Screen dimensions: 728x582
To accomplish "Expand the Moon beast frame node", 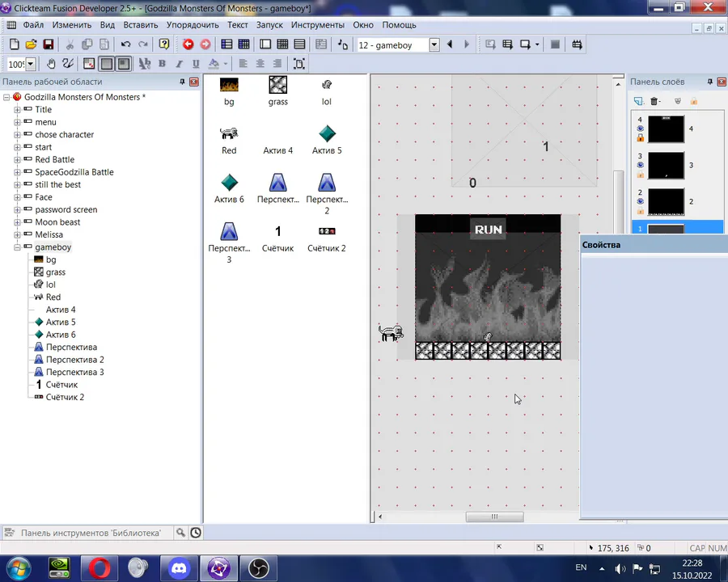I will point(17,222).
